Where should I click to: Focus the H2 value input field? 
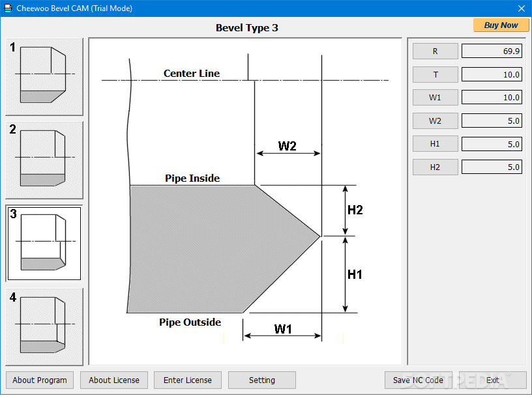pyautogui.click(x=492, y=167)
